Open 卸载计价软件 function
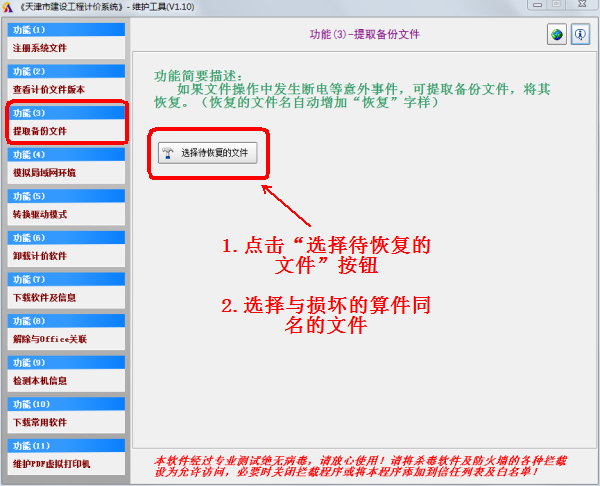The width and height of the screenshot is (600, 486). click(65, 256)
